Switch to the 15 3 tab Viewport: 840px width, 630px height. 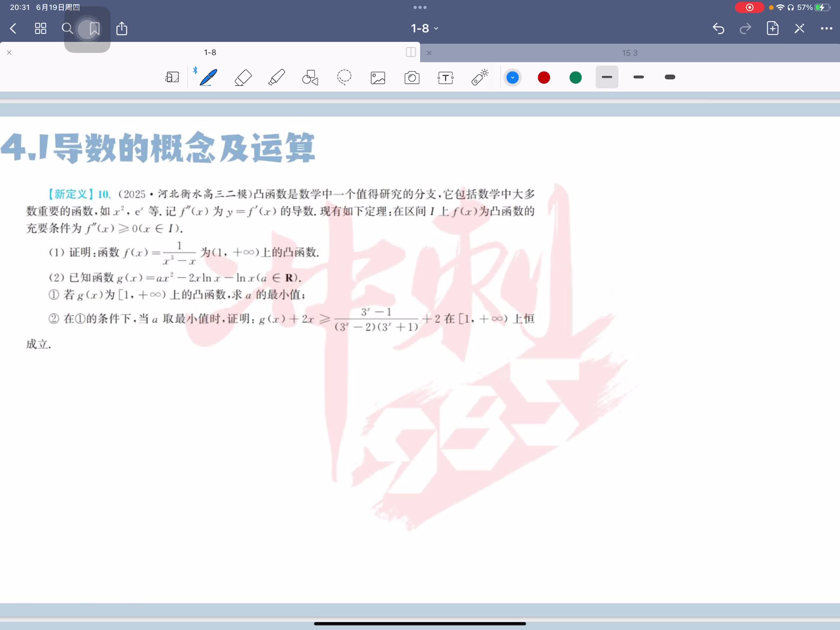click(x=629, y=53)
